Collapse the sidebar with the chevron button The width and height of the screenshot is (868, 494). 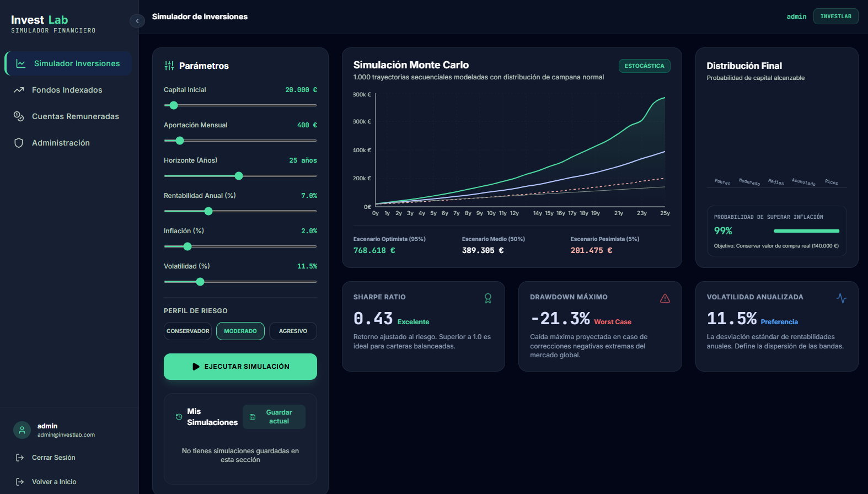point(137,21)
